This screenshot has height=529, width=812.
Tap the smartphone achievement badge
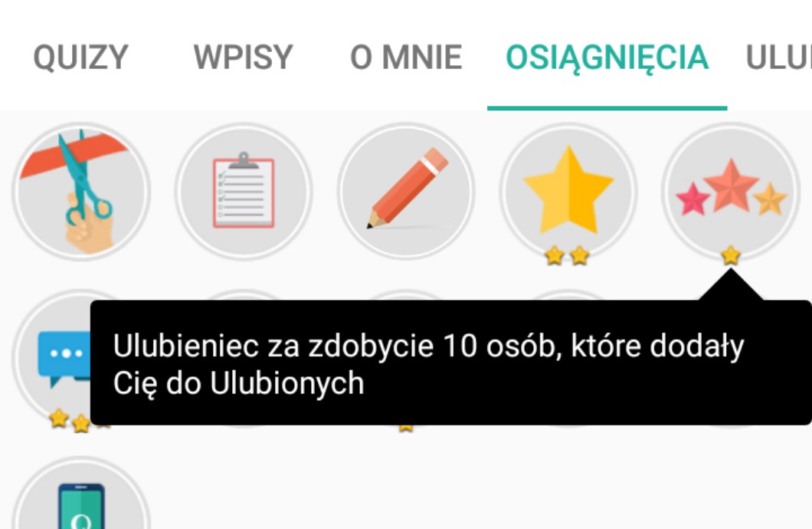coord(81,493)
